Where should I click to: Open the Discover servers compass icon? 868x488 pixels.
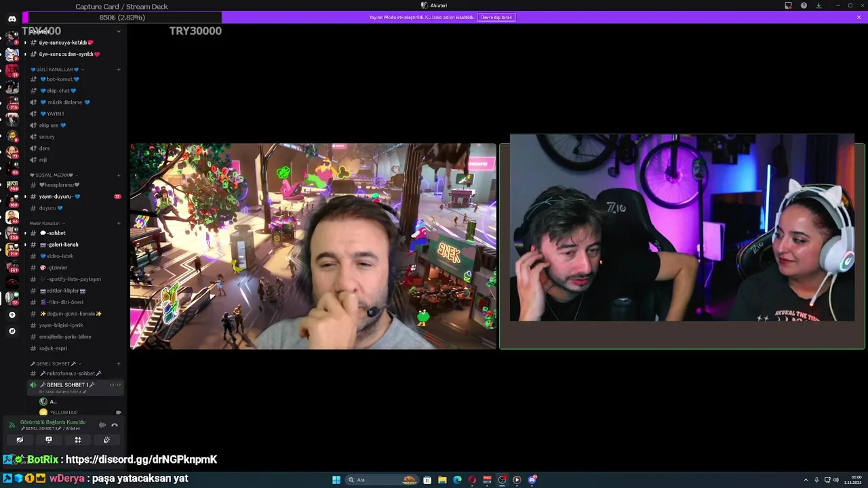[x=12, y=331]
